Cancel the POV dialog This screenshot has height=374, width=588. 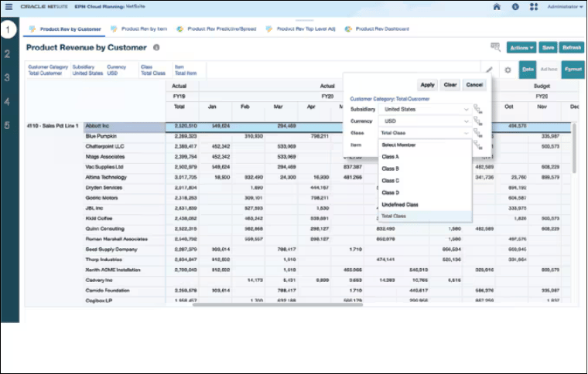point(474,85)
